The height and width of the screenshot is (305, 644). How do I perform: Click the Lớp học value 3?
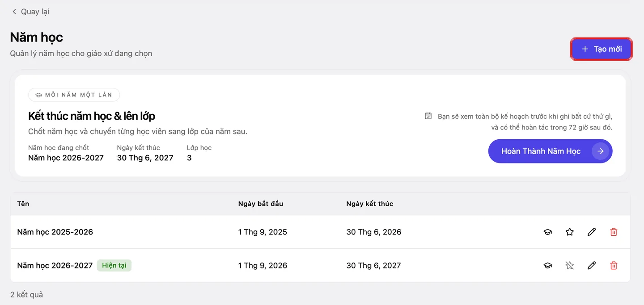(189, 158)
